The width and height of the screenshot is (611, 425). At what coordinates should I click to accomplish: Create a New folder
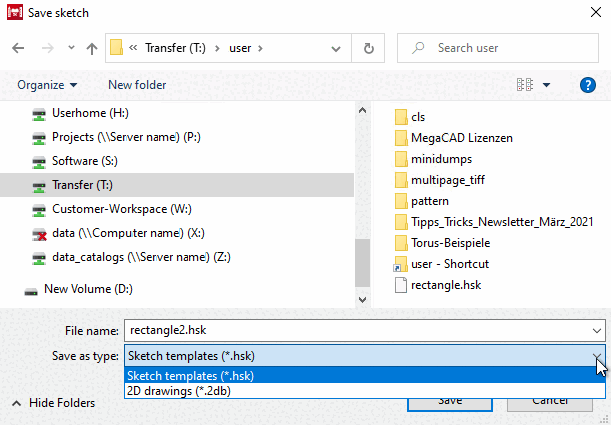(x=137, y=85)
